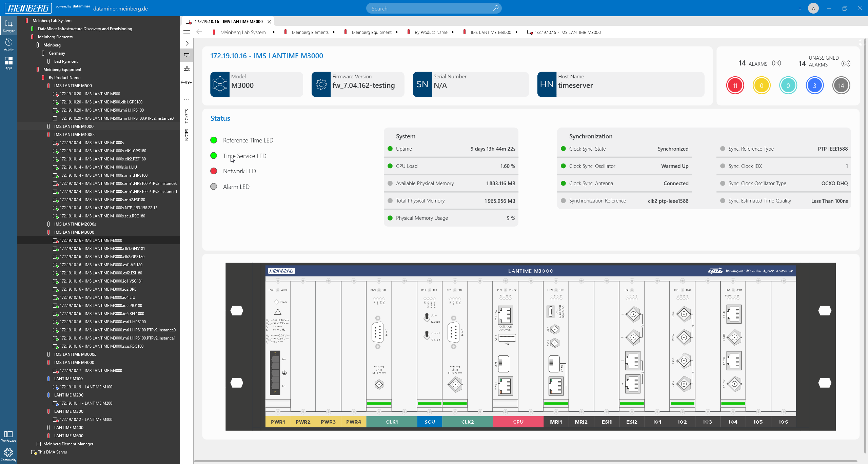Open the TICKETS vertical tab
This screenshot has height=464, width=868.
(x=187, y=116)
